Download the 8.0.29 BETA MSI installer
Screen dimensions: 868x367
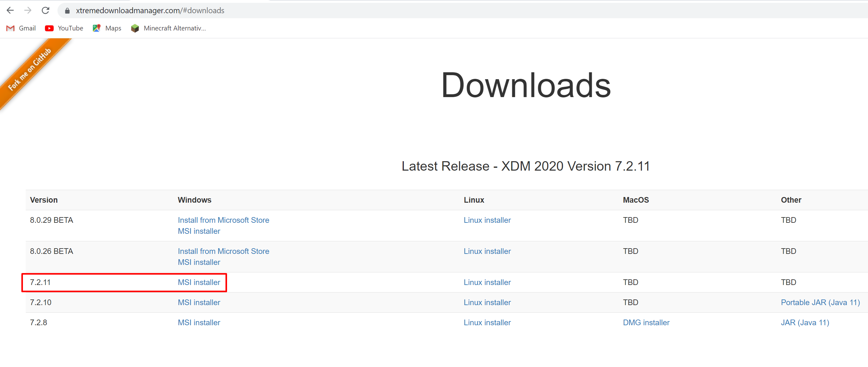(199, 231)
